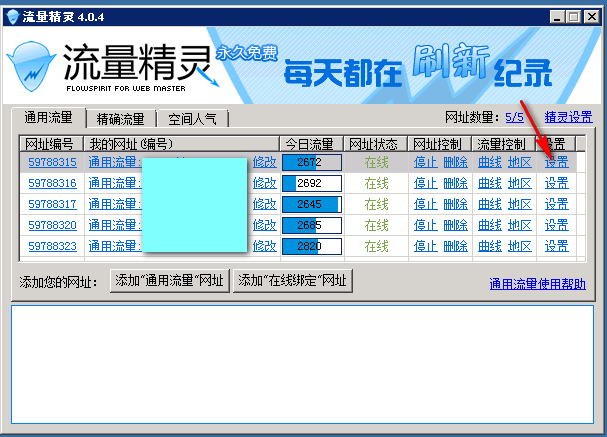This screenshot has width=607, height=437.
Task: Click the 流量控制 column header
Action: pos(503,144)
